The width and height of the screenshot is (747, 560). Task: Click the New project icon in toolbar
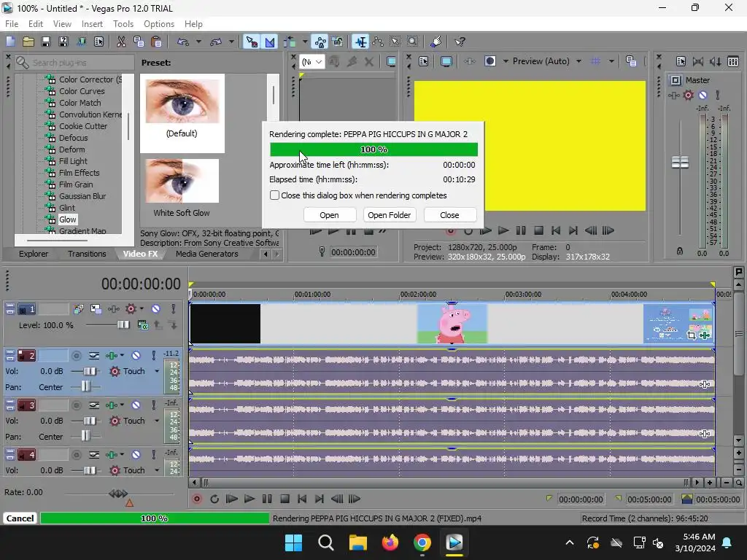click(x=10, y=42)
